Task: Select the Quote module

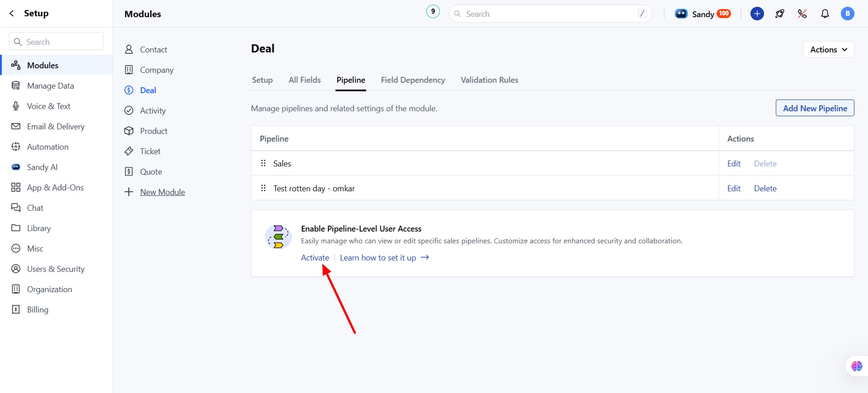Action: 151,171
